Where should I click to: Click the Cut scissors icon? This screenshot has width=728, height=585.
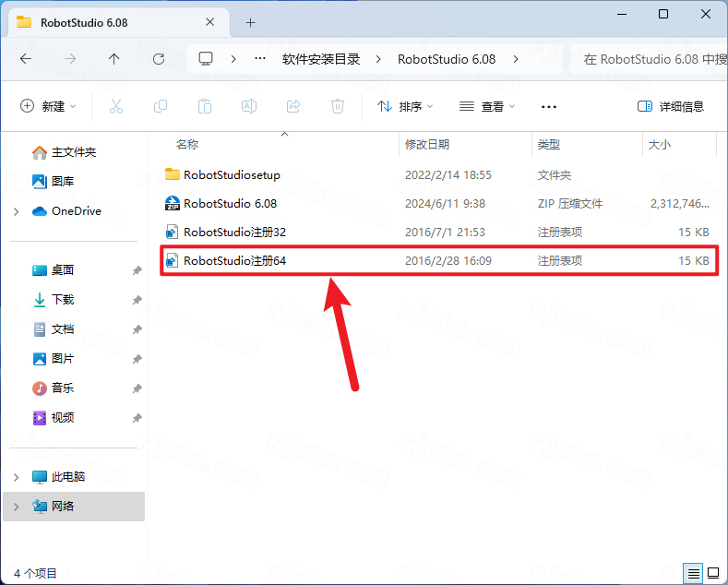(x=116, y=106)
